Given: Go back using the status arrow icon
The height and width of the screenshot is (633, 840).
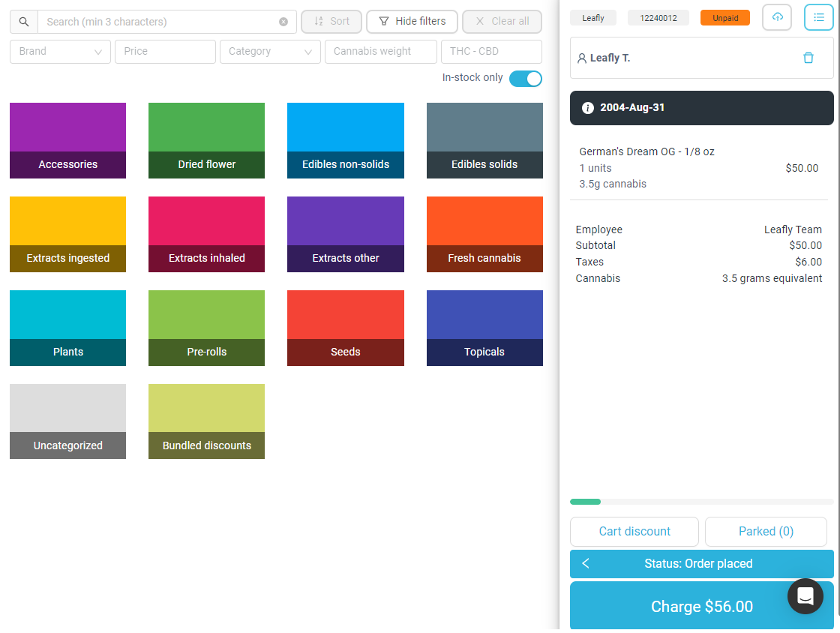Looking at the screenshot, I should [586, 563].
